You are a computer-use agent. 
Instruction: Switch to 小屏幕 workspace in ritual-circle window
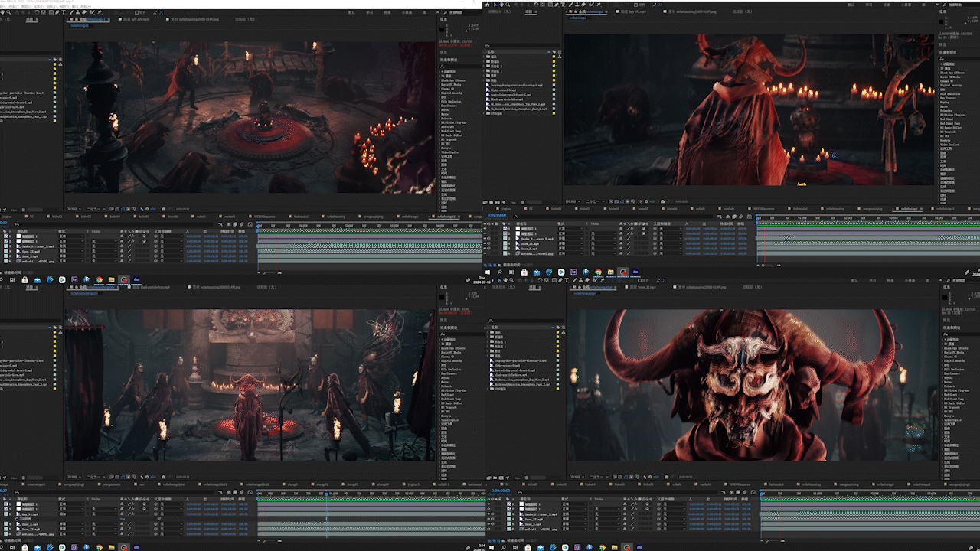[407, 12]
